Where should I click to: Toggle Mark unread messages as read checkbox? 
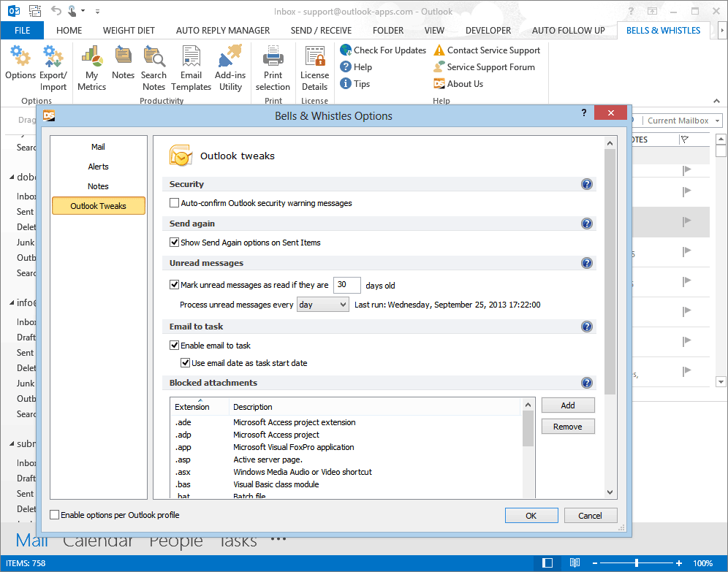174,284
